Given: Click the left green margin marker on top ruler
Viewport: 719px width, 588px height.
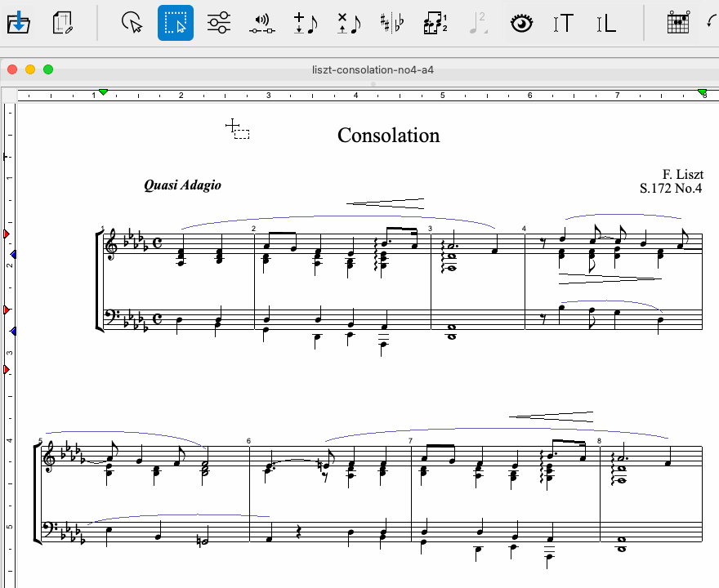Looking at the screenshot, I should (104, 92).
